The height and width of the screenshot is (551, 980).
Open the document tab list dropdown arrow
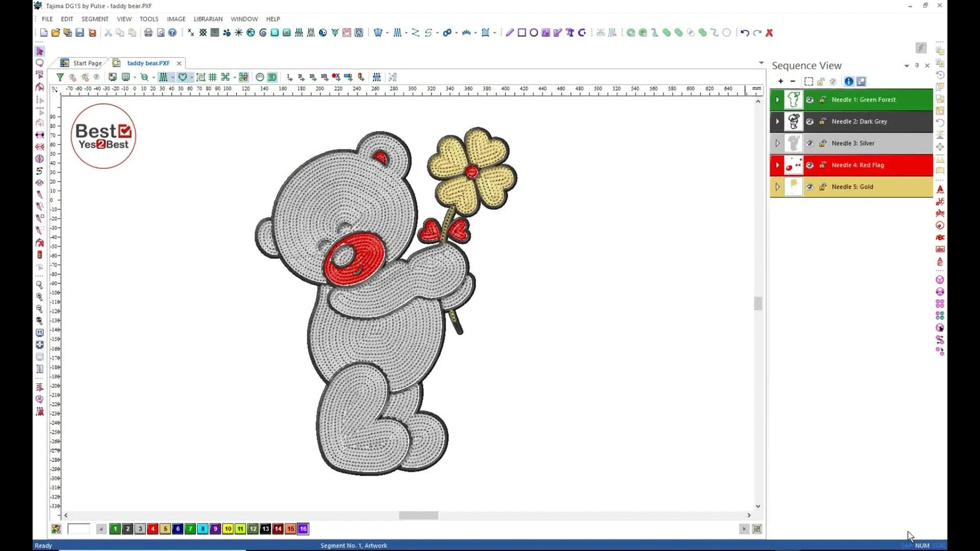coord(761,63)
